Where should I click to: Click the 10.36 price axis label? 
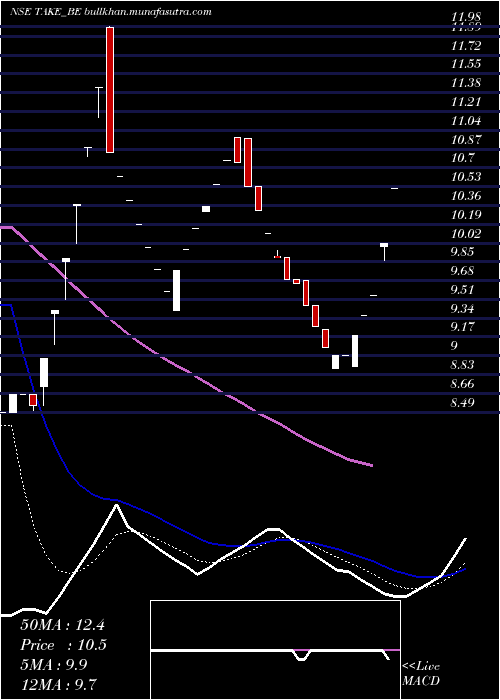pyautogui.click(x=466, y=196)
